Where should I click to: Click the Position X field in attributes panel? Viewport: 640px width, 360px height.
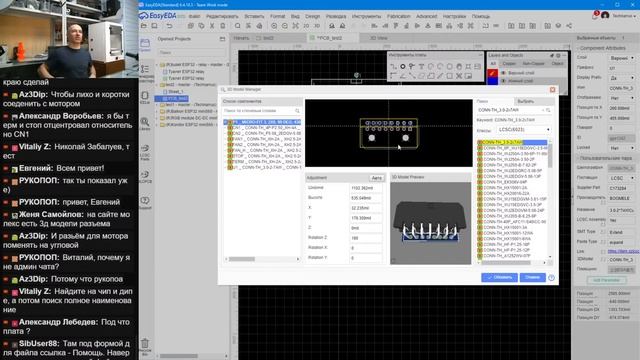pos(622,108)
